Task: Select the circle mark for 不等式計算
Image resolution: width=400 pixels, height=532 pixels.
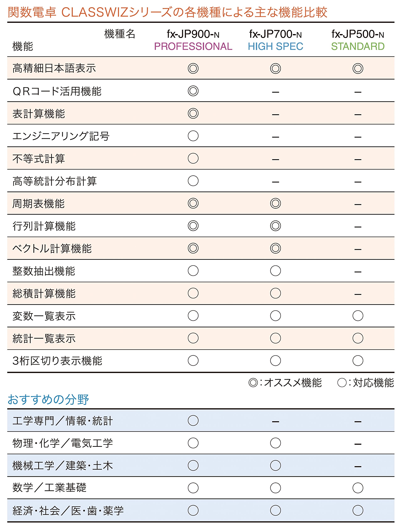Action: tap(193, 158)
